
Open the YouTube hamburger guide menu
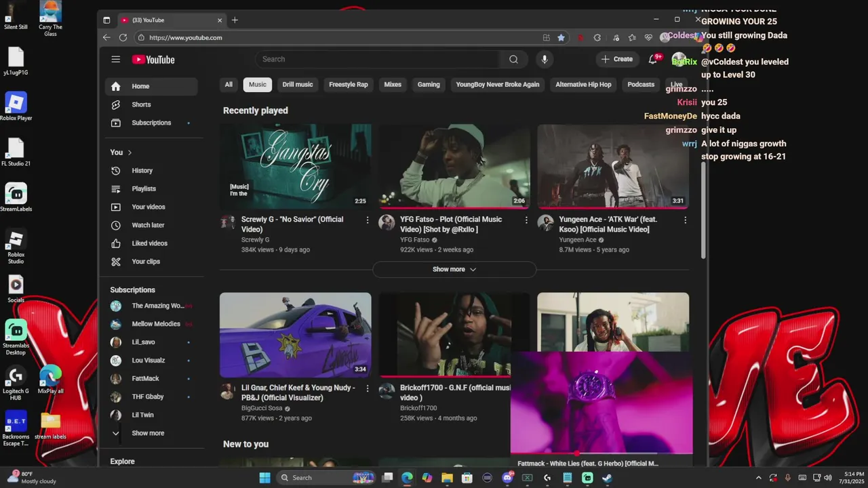coord(116,60)
